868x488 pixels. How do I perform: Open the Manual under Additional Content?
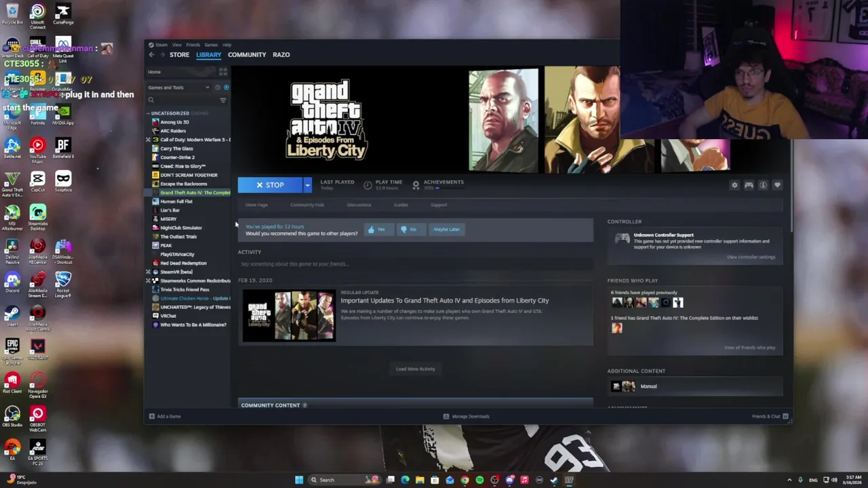(x=648, y=386)
